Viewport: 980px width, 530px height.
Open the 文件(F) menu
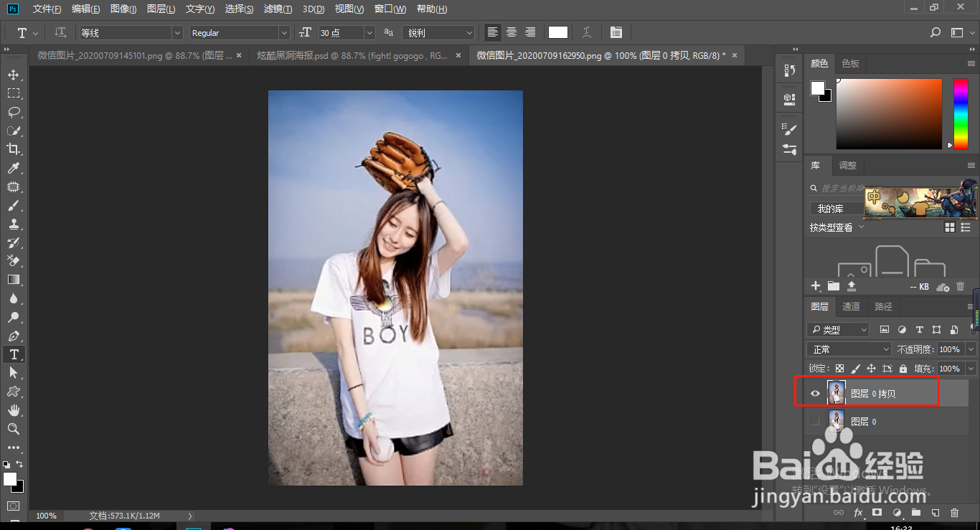(47, 9)
